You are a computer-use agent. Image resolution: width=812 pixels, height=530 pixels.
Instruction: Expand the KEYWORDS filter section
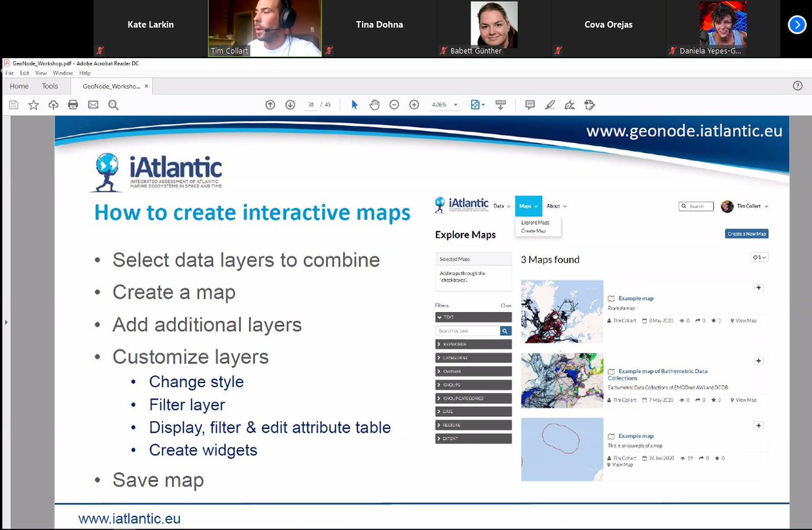pyautogui.click(x=474, y=345)
